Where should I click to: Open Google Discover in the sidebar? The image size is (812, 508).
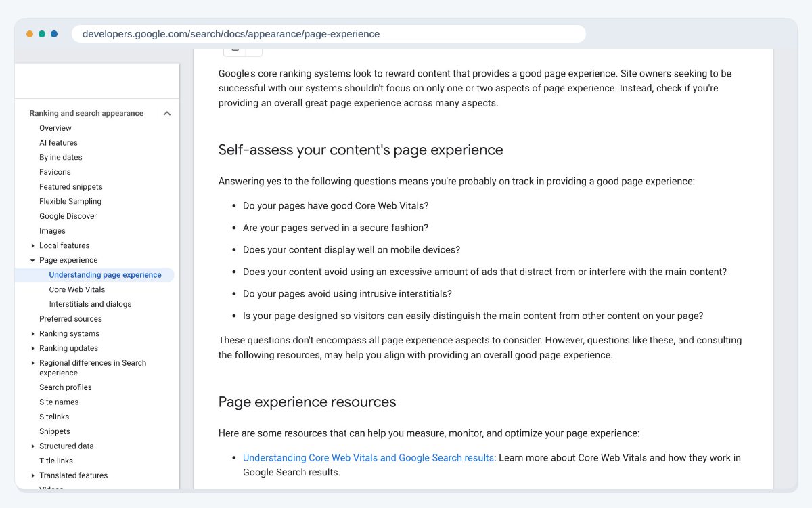[68, 216]
